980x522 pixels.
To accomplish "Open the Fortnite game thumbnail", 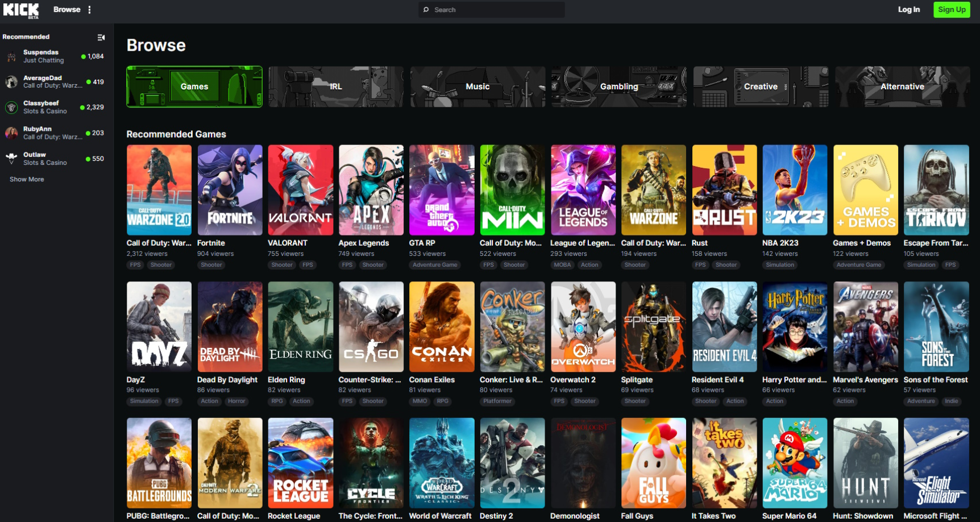I will point(230,190).
